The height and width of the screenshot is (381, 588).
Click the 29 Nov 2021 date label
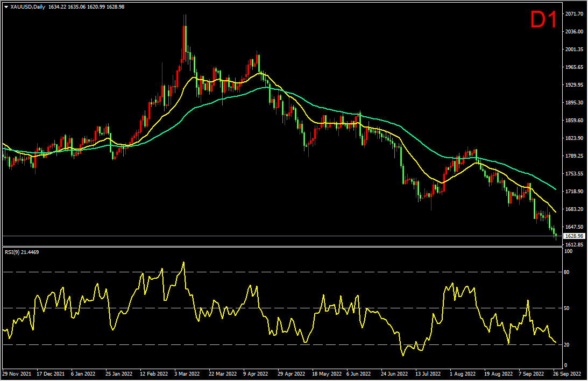[x=17, y=374]
